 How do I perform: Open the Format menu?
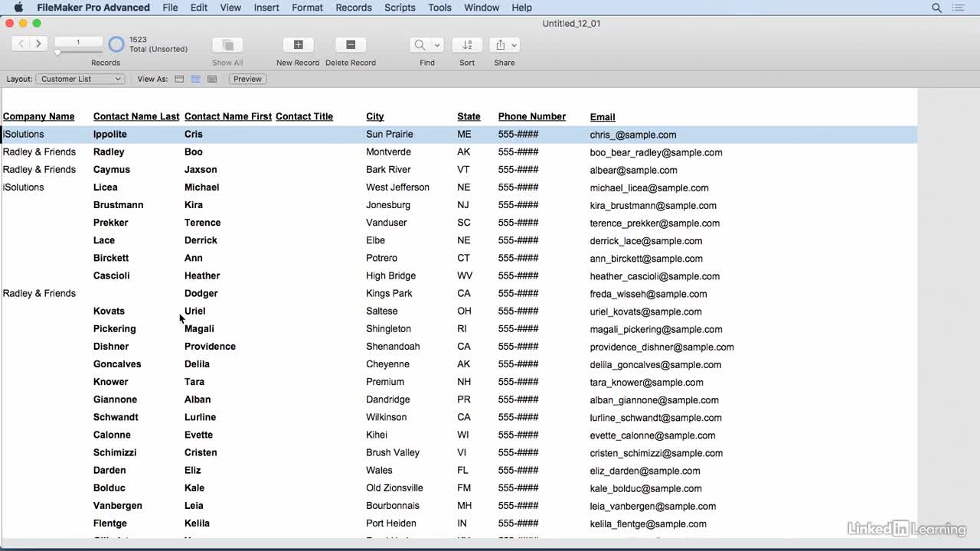point(307,8)
